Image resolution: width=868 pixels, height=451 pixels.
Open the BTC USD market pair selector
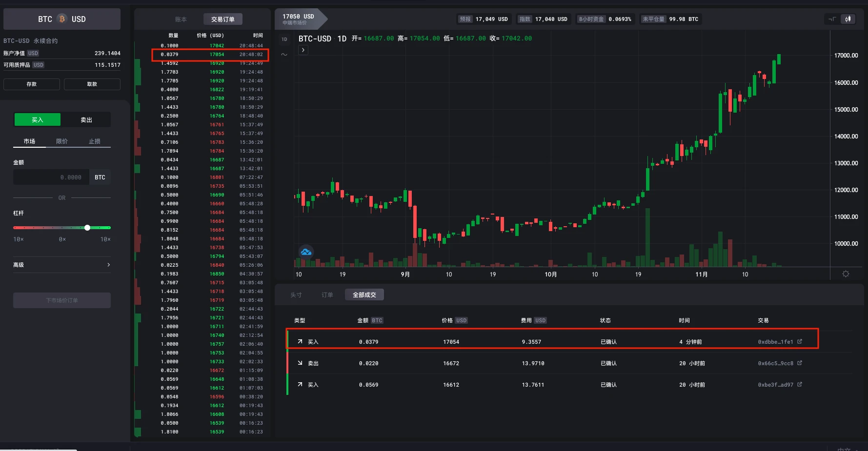click(x=62, y=19)
